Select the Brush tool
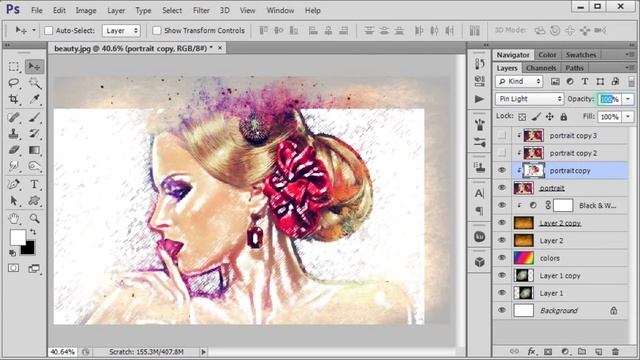Screen dimensions: 640x360 click(34, 118)
